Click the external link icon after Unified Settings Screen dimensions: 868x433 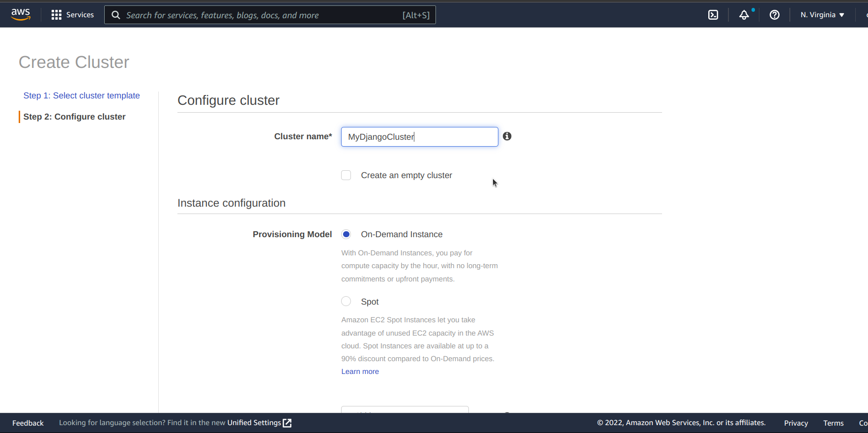pyautogui.click(x=288, y=423)
